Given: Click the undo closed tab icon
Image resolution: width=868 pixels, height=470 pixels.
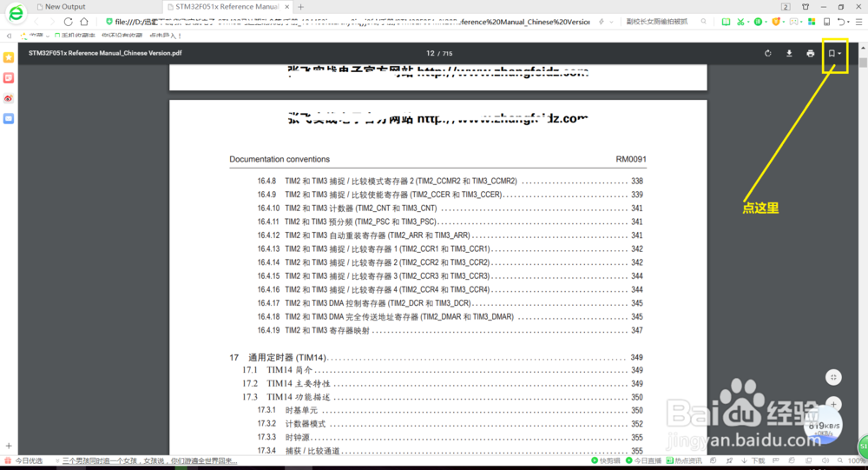Looking at the screenshot, I should click(841, 22).
